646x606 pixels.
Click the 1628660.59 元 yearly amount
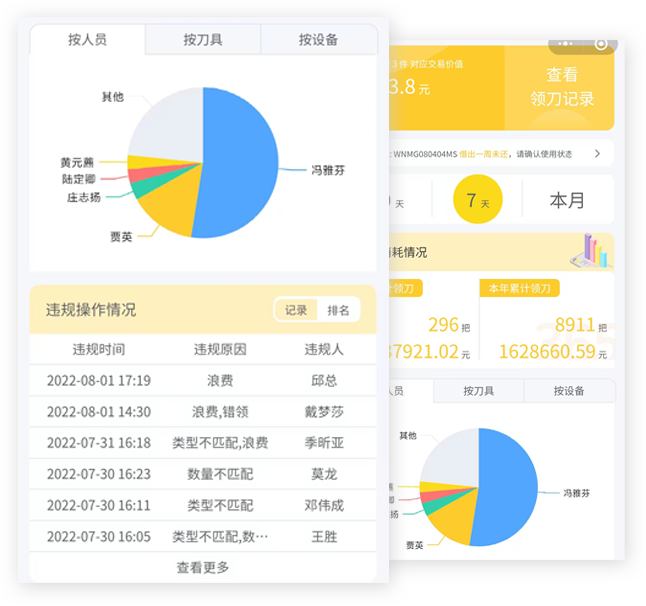[x=552, y=352]
